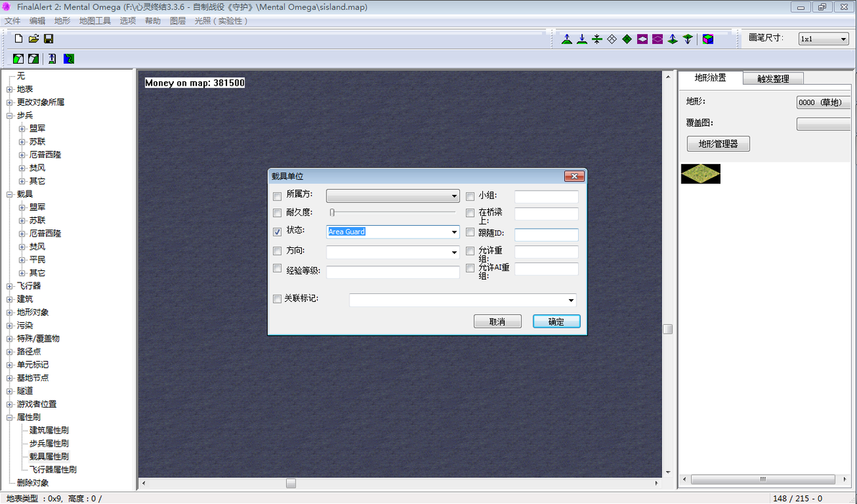Select the flatten ground tool
The image size is (857, 504).
click(597, 39)
